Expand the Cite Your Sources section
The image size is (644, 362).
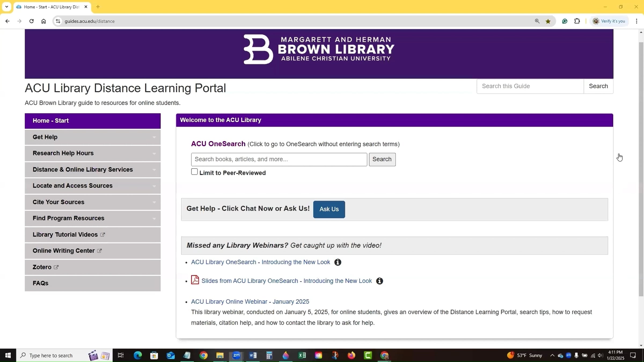93,202
